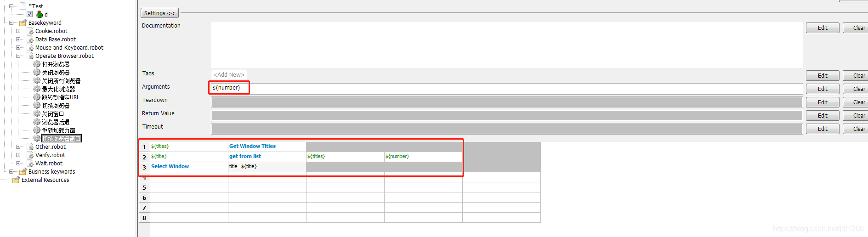Screen dimensions: 868x237
Task: Click Edit button for Teardown
Action: pyautogui.click(x=823, y=102)
